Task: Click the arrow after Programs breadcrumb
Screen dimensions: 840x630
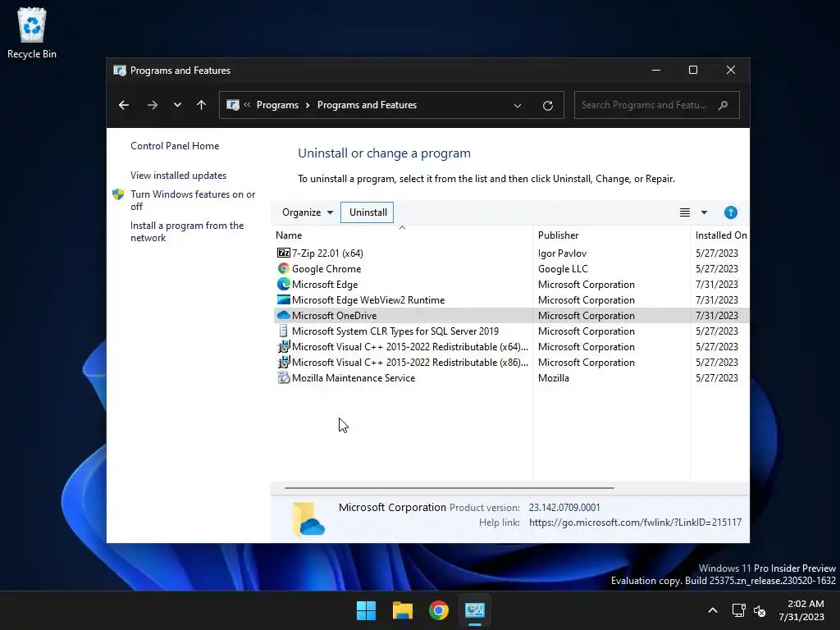Action: (308, 105)
